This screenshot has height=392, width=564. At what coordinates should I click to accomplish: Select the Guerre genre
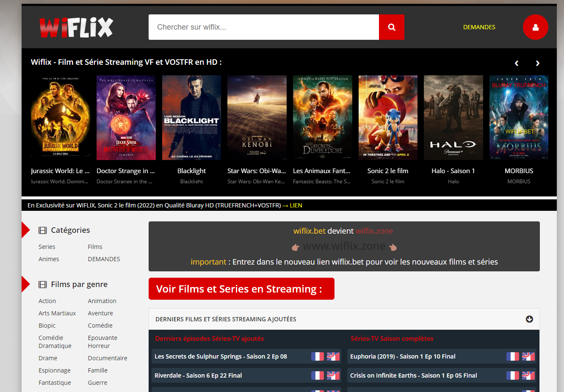[x=98, y=383]
